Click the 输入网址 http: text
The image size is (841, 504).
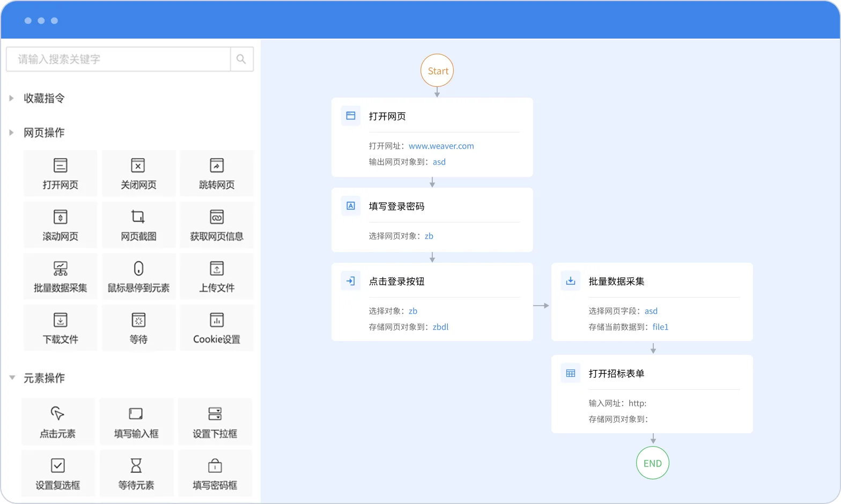tap(617, 403)
